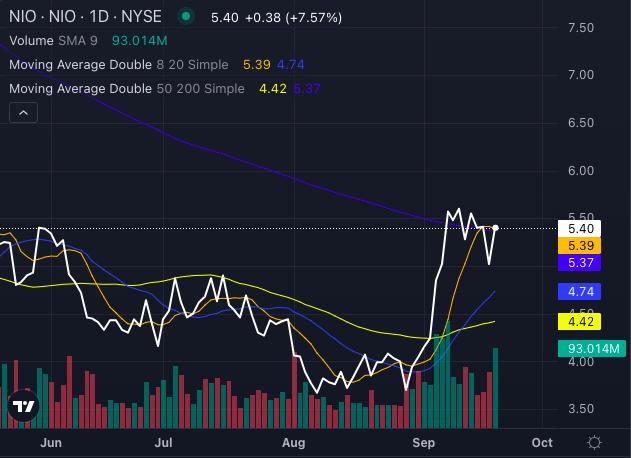Click the purple 5.37 price tag
The height and width of the screenshot is (458, 631).
pos(579,262)
